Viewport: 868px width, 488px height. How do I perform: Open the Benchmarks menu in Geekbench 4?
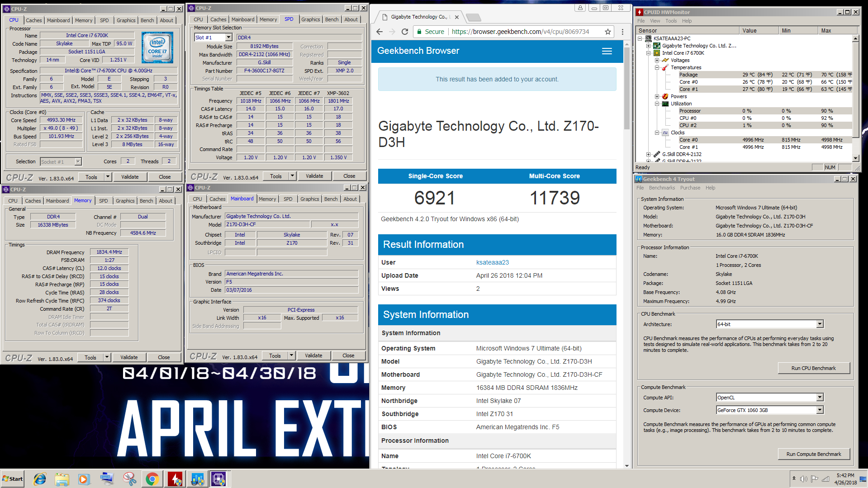662,188
